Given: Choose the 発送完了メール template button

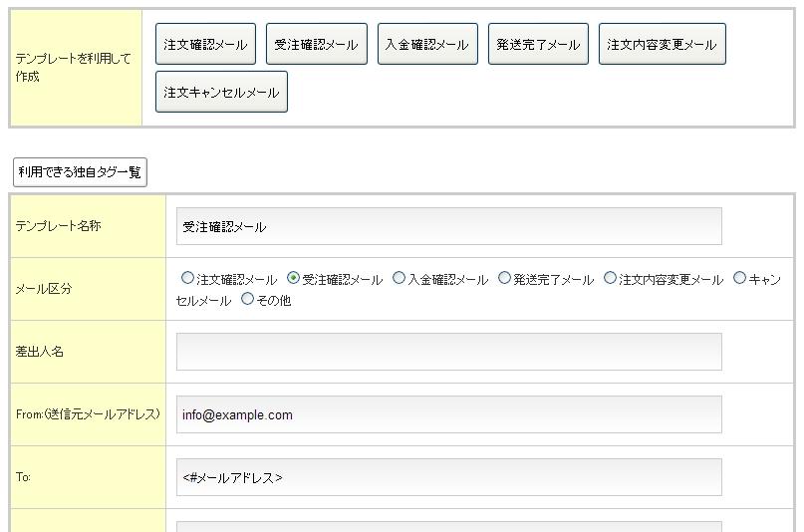Looking at the screenshot, I should 538,45.
